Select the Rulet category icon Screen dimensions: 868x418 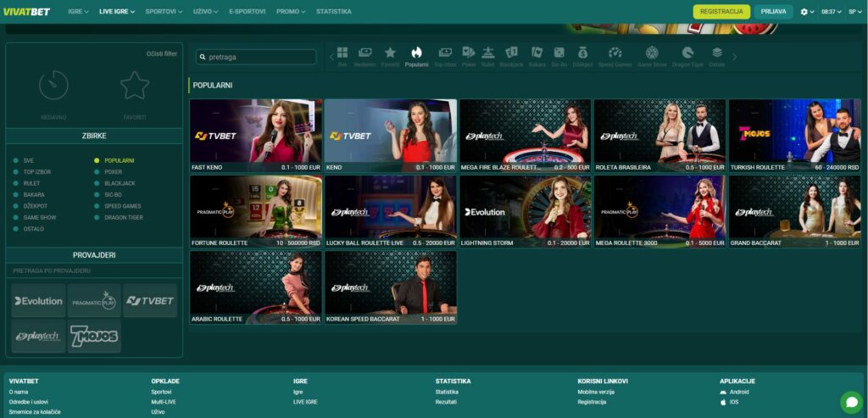click(487, 54)
